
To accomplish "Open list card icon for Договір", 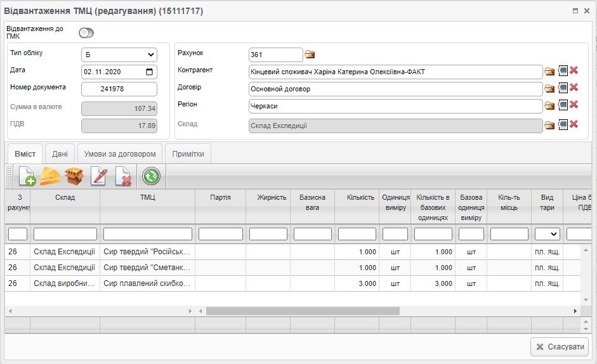I will click(x=563, y=88).
